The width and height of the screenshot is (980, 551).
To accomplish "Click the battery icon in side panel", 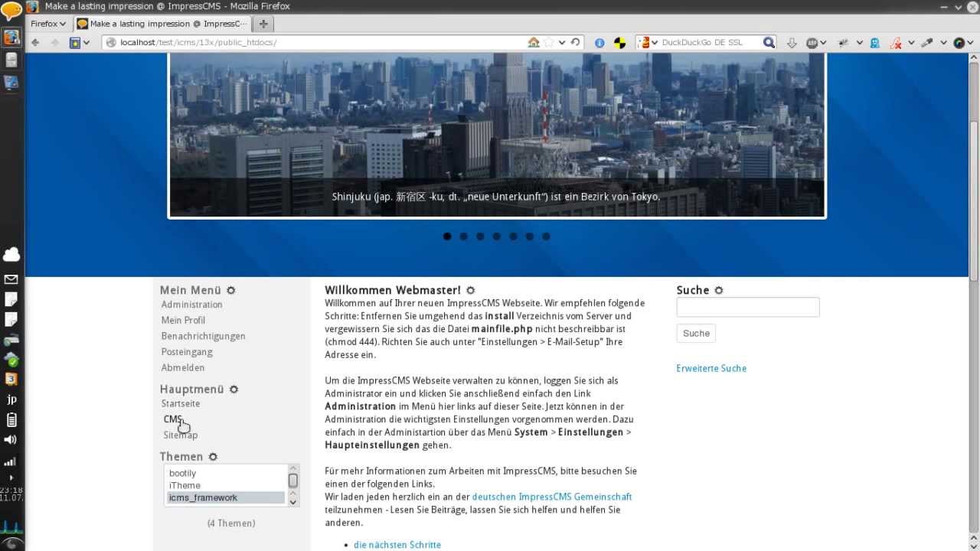I will [11, 419].
